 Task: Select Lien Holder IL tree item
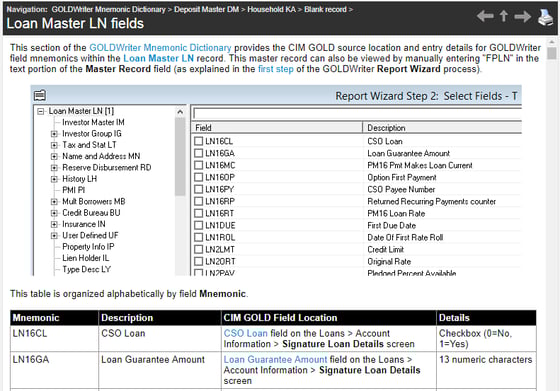pyautogui.click(x=86, y=258)
